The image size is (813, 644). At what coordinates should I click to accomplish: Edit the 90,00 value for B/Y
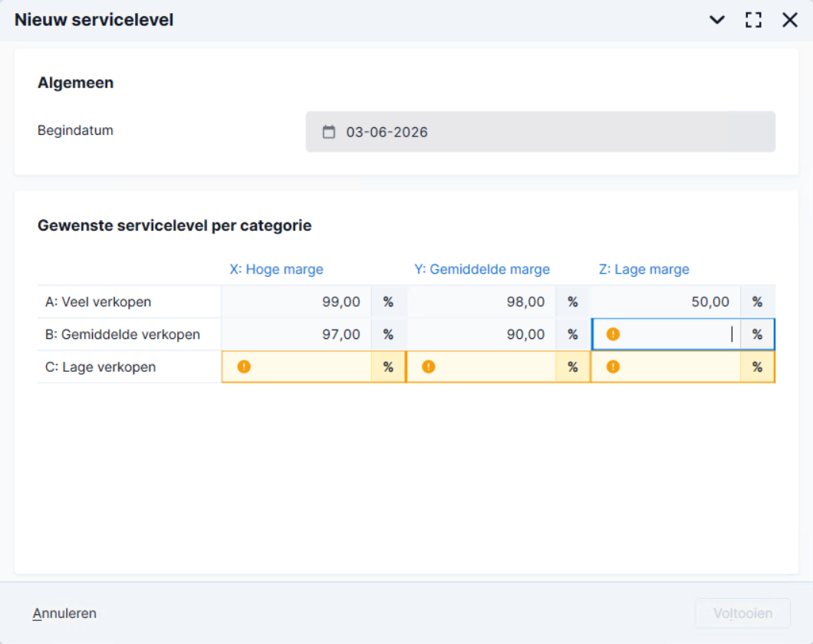481,335
